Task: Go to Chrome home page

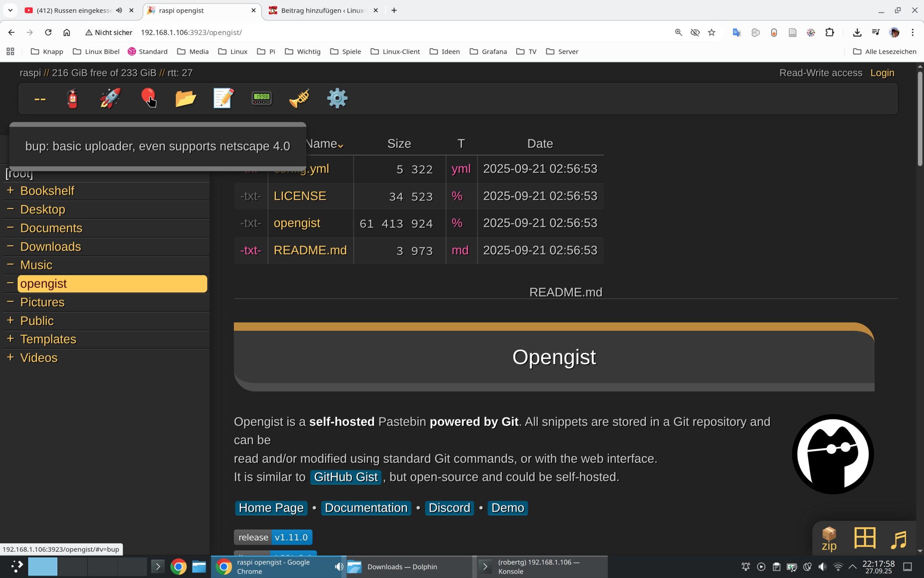Action: click(66, 33)
